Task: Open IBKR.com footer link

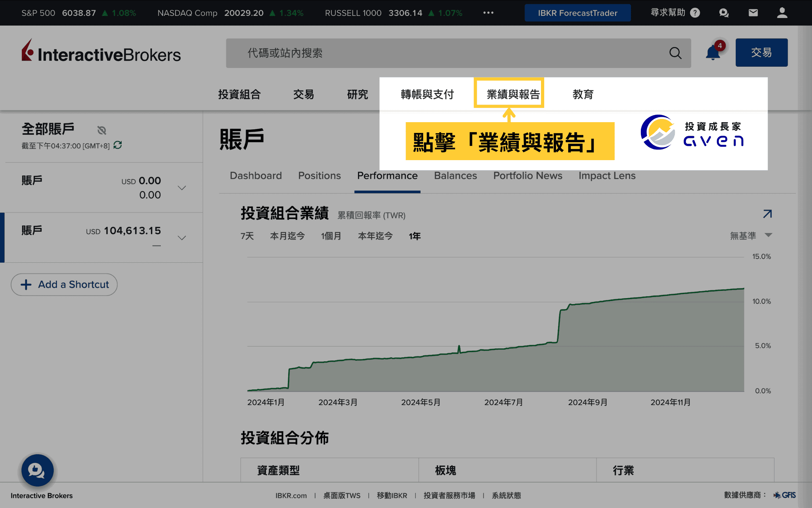Action: click(x=291, y=495)
